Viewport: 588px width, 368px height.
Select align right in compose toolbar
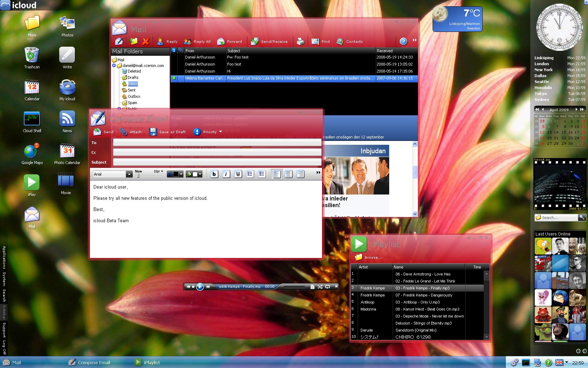300,174
